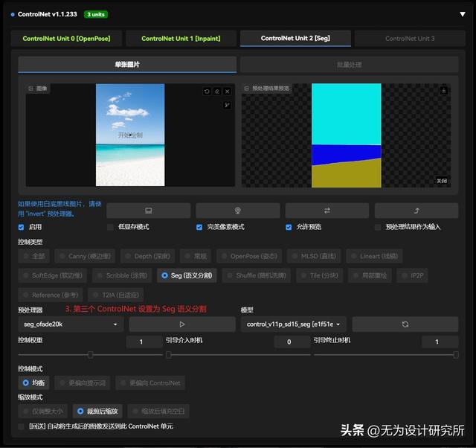Toggle the 启用 (Enable) checkbox

pos(22,227)
